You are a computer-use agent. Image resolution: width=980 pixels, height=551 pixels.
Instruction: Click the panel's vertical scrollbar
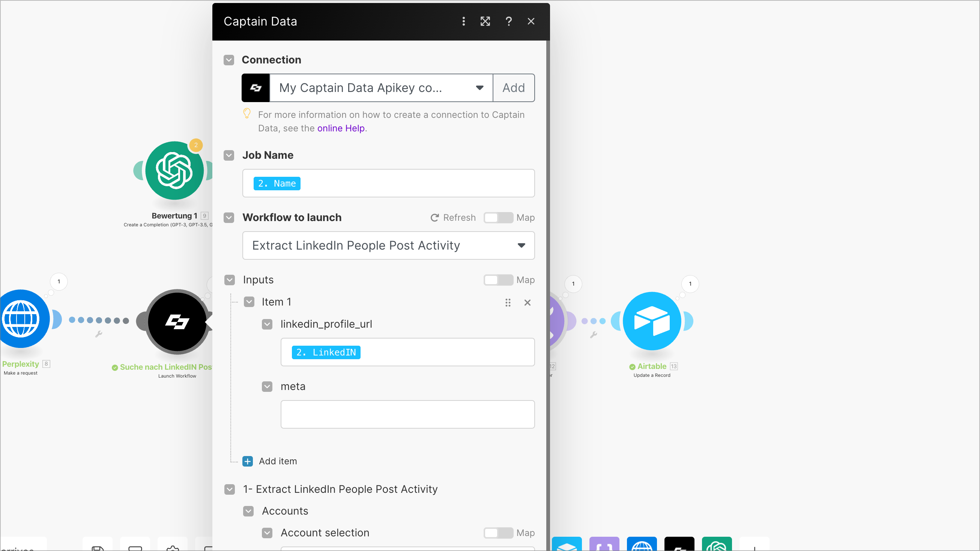click(548, 296)
